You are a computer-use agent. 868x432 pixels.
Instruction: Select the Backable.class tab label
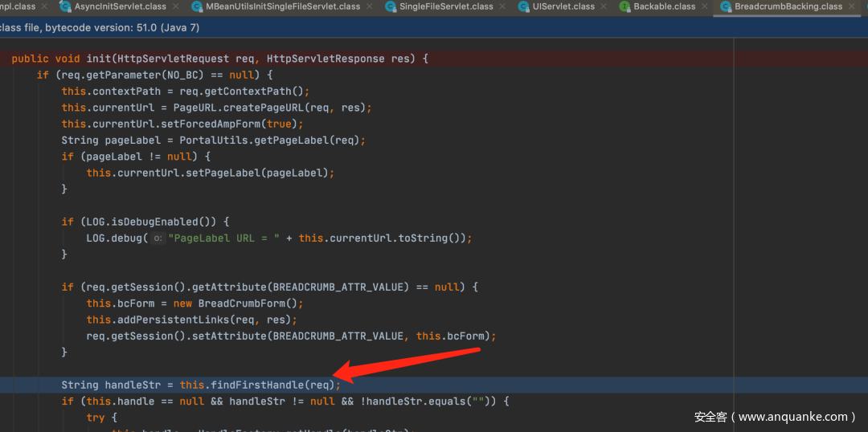pyautogui.click(x=664, y=6)
